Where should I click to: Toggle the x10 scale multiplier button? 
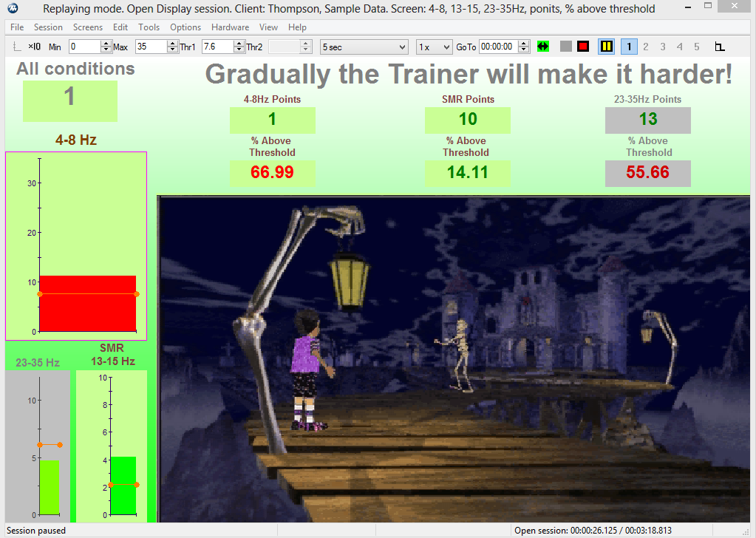[34, 47]
